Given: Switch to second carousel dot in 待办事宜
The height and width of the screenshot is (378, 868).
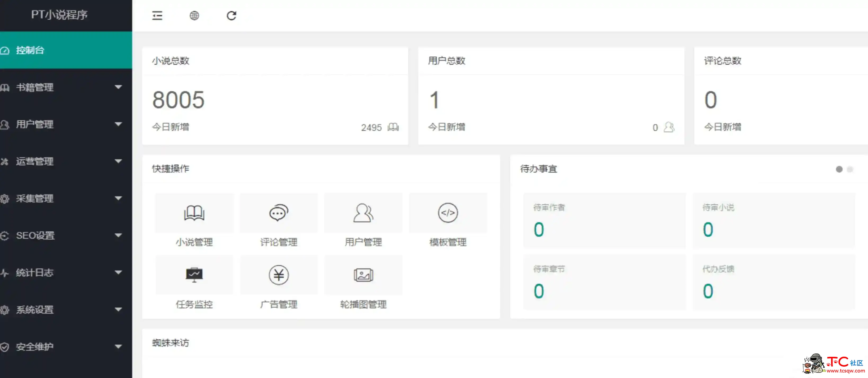Looking at the screenshot, I should pos(850,169).
